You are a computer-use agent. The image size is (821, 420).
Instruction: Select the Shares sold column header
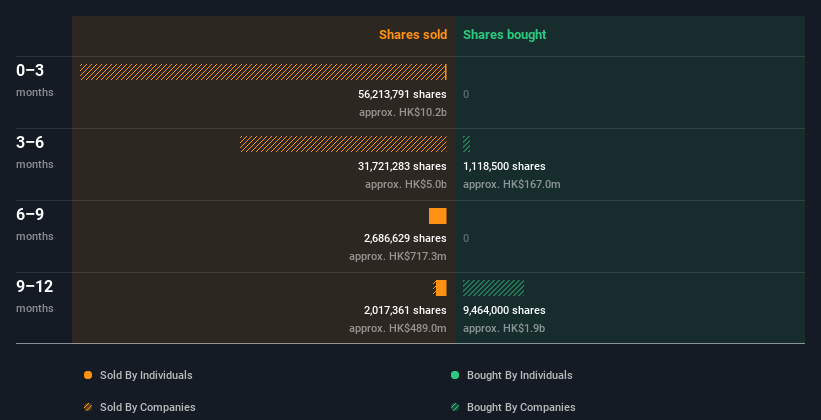[412, 35]
